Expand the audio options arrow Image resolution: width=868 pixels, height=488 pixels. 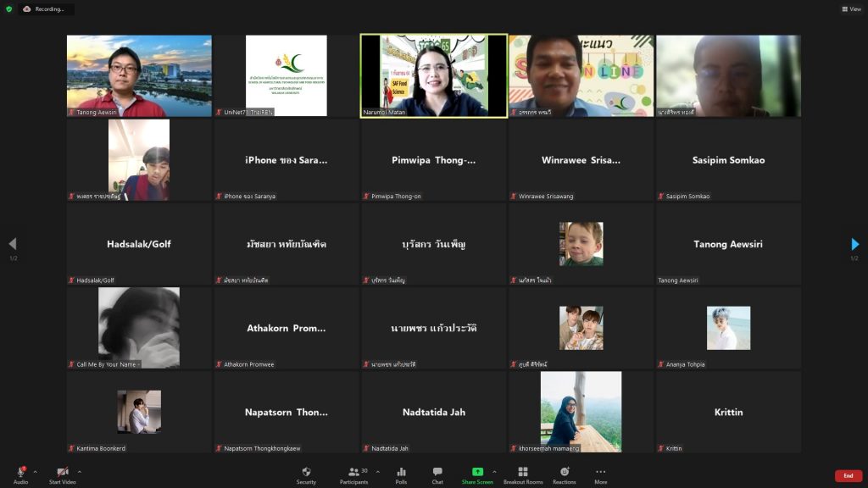[35, 471]
